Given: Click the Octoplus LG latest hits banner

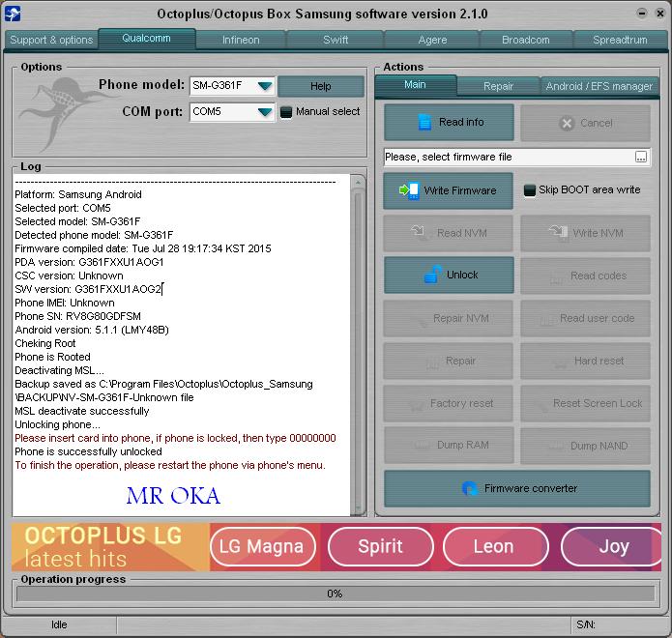Looking at the screenshot, I should [110, 547].
